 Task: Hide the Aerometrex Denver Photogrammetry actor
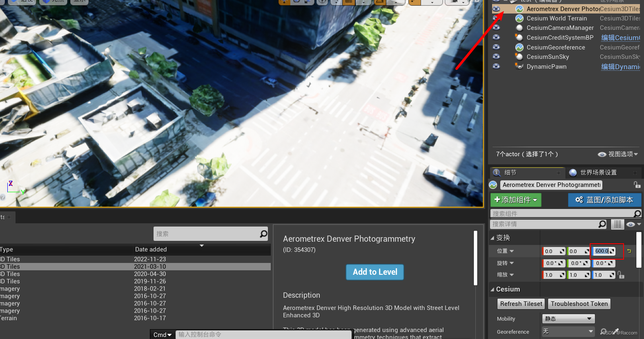coord(496,9)
